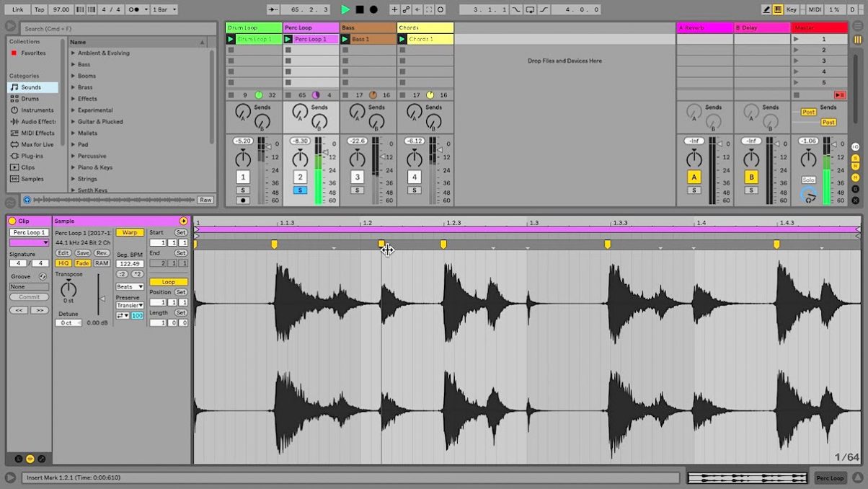Show or hide the In/Out section
868x489 pixels.
coord(856,147)
